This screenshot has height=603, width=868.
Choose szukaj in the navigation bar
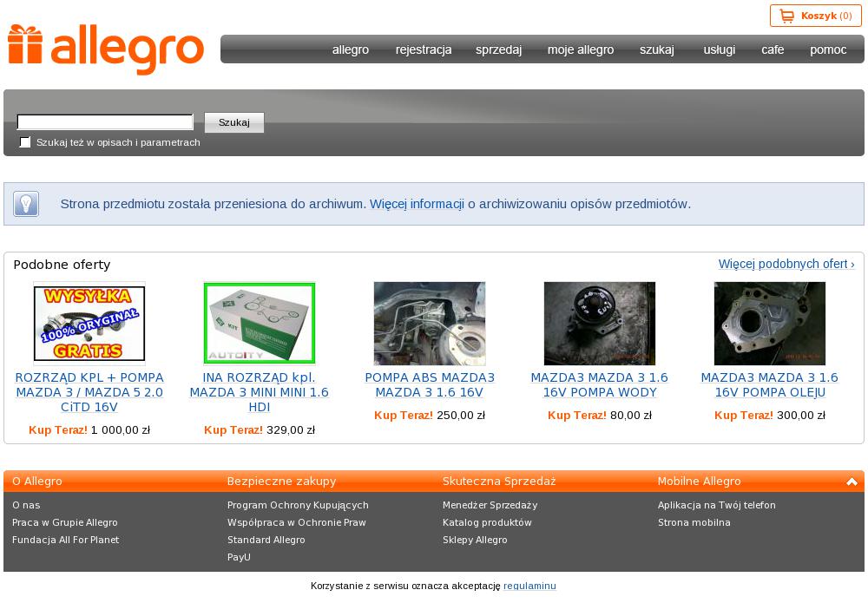(x=657, y=49)
